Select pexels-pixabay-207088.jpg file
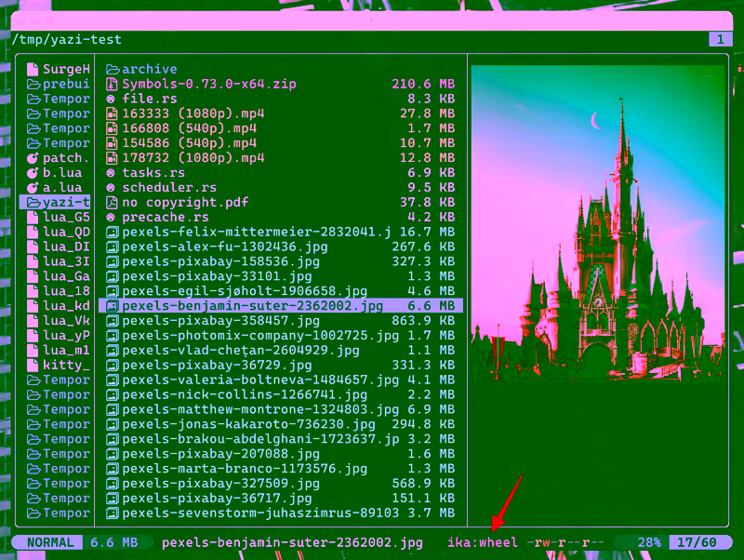The height and width of the screenshot is (560, 744). tap(281, 454)
